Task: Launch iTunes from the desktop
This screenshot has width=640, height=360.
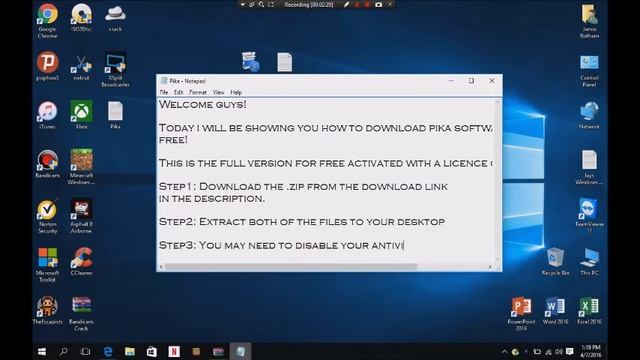Action: (47, 115)
